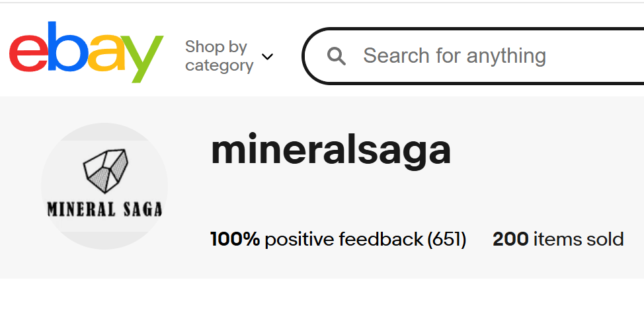Click the green "y" in the eBay logo
The image size is (644, 309).
click(141, 59)
